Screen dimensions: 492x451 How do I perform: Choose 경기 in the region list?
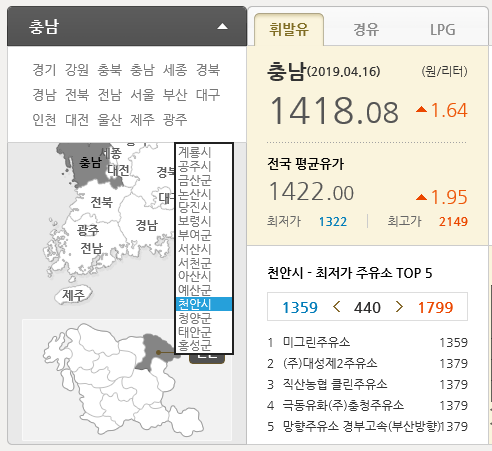(x=44, y=70)
